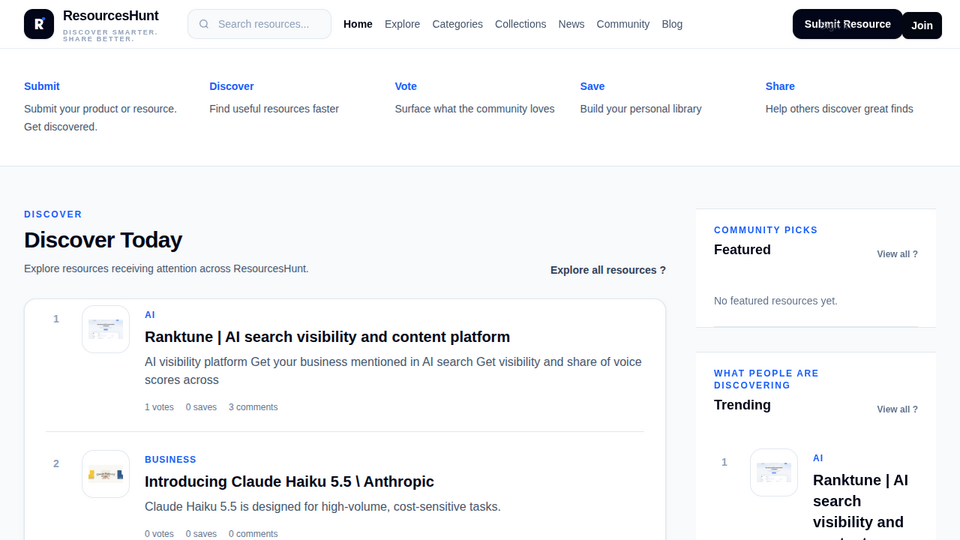The width and height of the screenshot is (960, 540).
Task: Click the Submit Resource button
Action: click(x=847, y=24)
